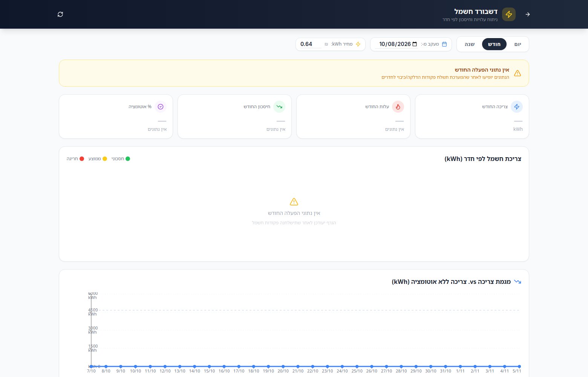The height and width of the screenshot is (377, 588).
Task: Click the calendar icon beside מעקב מ-
Action: pos(444,44)
